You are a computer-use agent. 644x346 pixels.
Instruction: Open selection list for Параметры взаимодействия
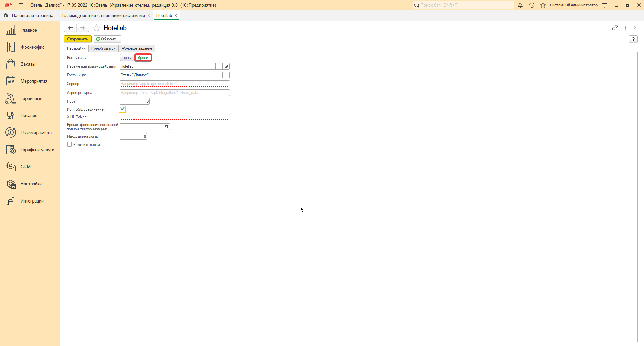219,66
